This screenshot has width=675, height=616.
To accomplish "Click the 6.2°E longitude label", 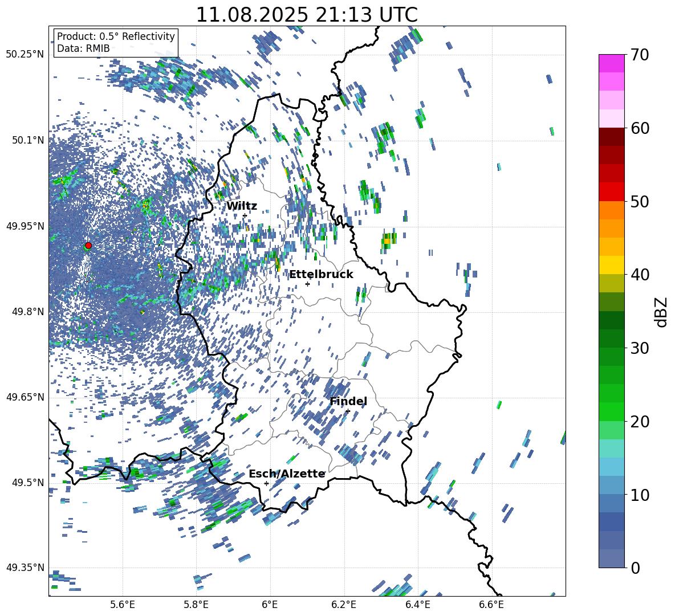I will [x=344, y=605].
